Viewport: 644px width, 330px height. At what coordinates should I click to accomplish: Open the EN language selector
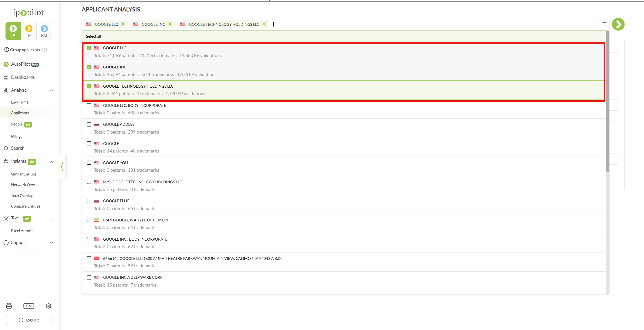[29, 306]
